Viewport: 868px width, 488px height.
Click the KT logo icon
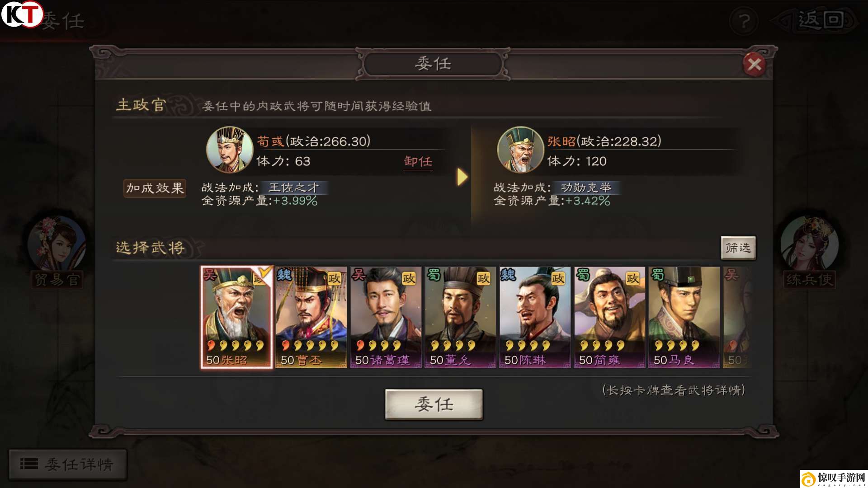point(22,14)
